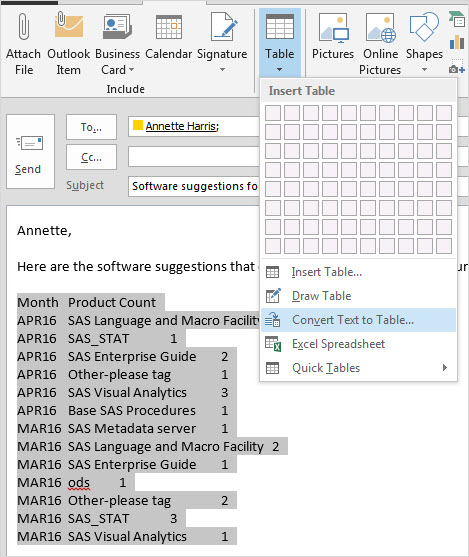Click the Convert Text to Table icon

tap(273, 319)
